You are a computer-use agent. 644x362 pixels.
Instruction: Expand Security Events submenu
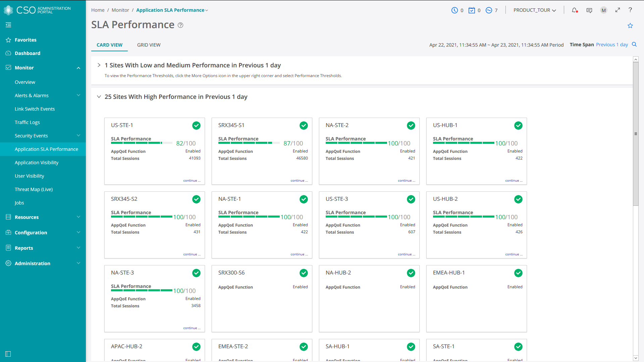78,135
